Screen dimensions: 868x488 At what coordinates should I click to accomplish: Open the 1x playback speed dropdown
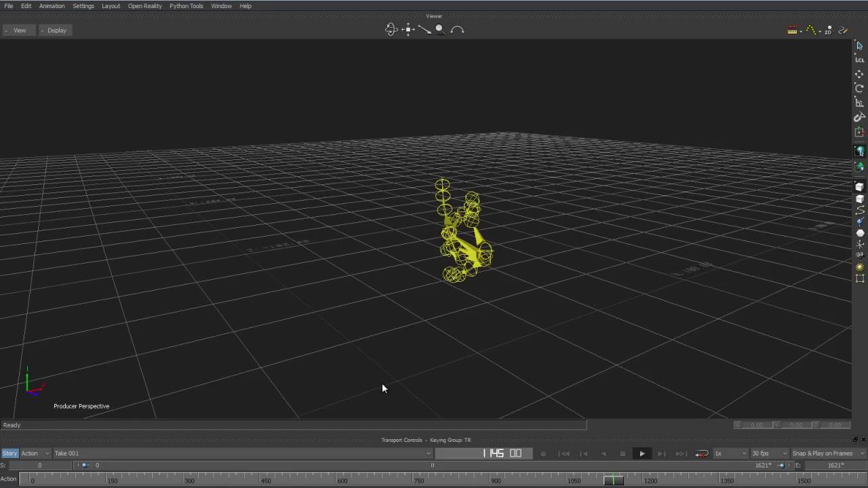(x=730, y=453)
